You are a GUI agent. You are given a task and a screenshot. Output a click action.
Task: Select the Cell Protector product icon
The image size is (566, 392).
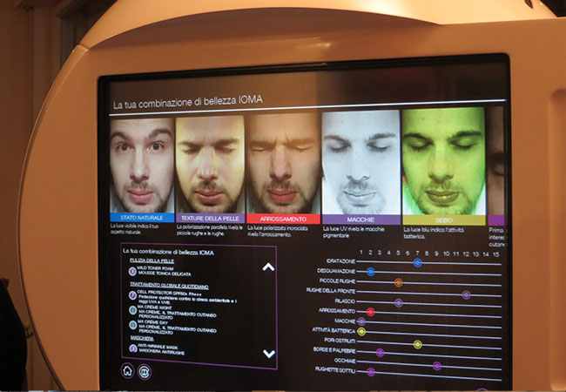pos(132,296)
